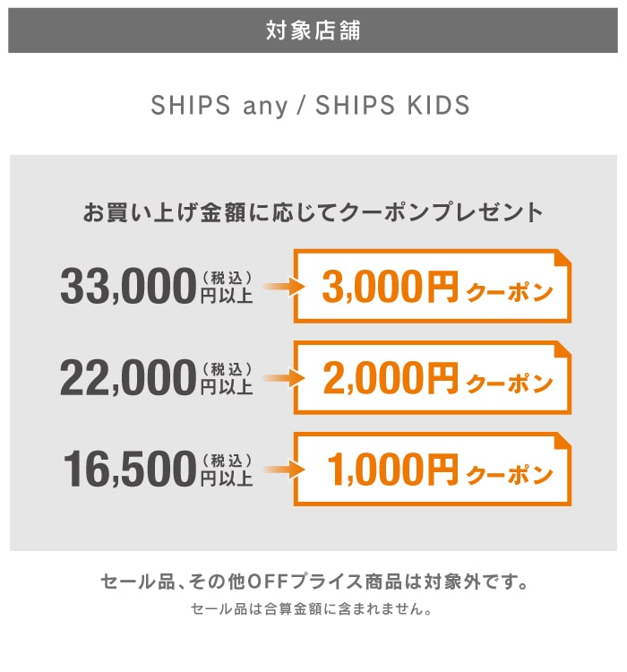The width and height of the screenshot is (627, 672).
Task: Click the 円以上 label next to 16,500
Action: tap(226, 478)
